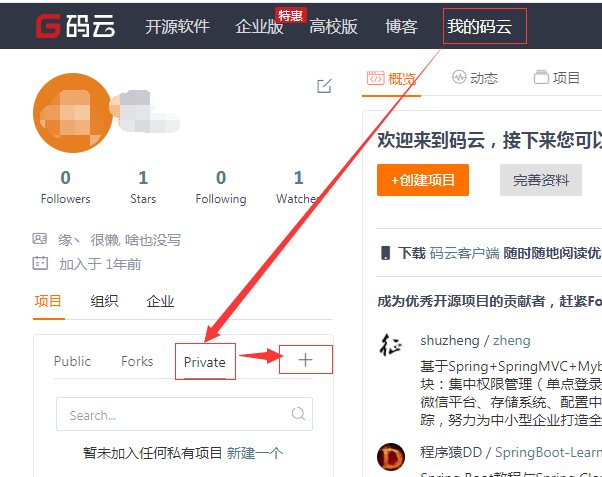Click the 成为优秀开源项目的贡献者 heading

pos(490,301)
